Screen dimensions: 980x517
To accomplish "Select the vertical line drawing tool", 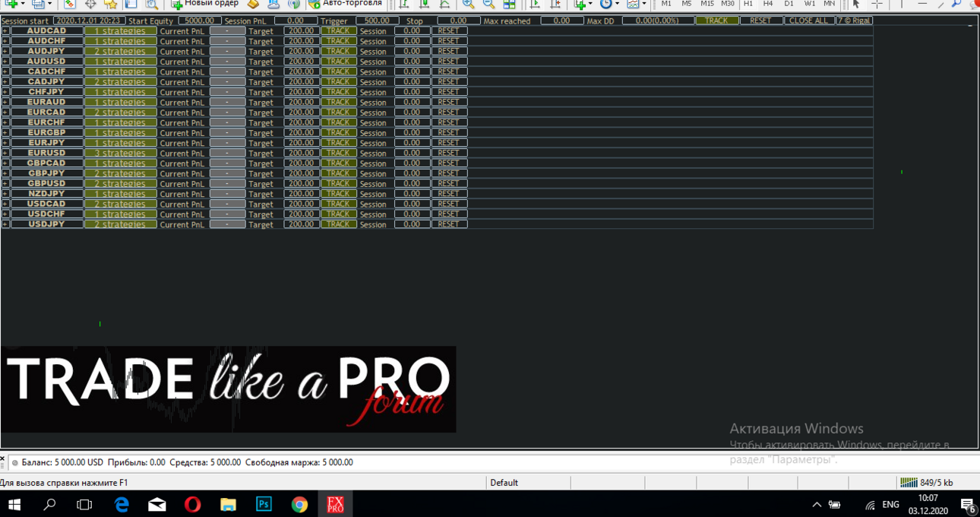I will pos(901,4).
